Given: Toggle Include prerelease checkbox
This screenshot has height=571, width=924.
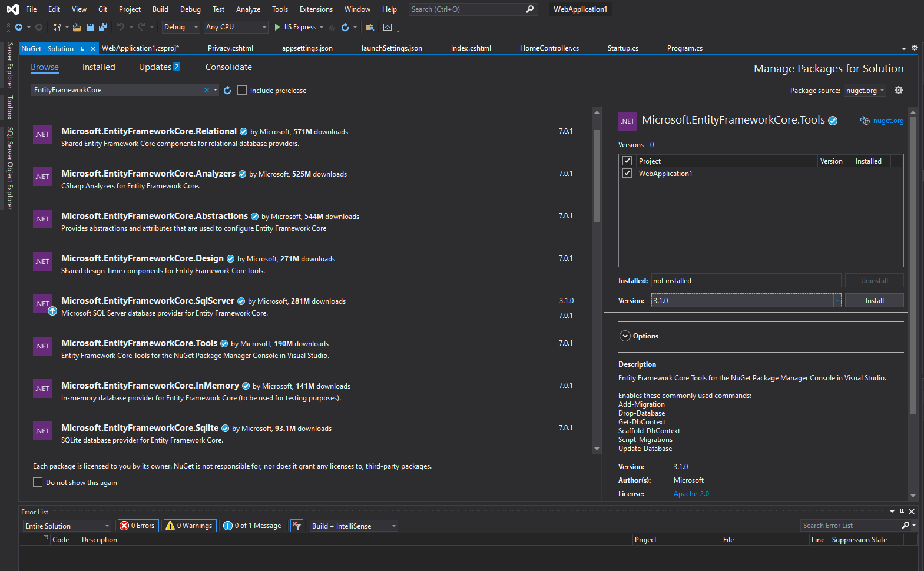Looking at the screenshot, I should pos(242,90).
